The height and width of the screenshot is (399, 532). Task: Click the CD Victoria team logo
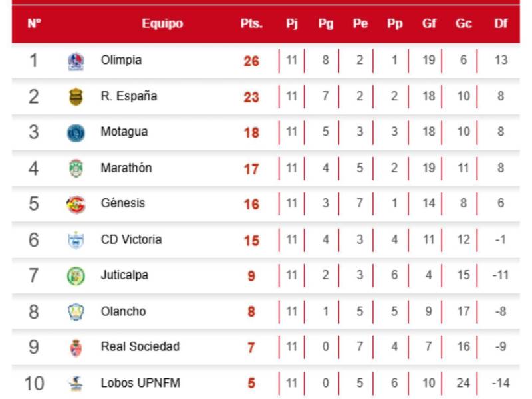click(76, 240)
